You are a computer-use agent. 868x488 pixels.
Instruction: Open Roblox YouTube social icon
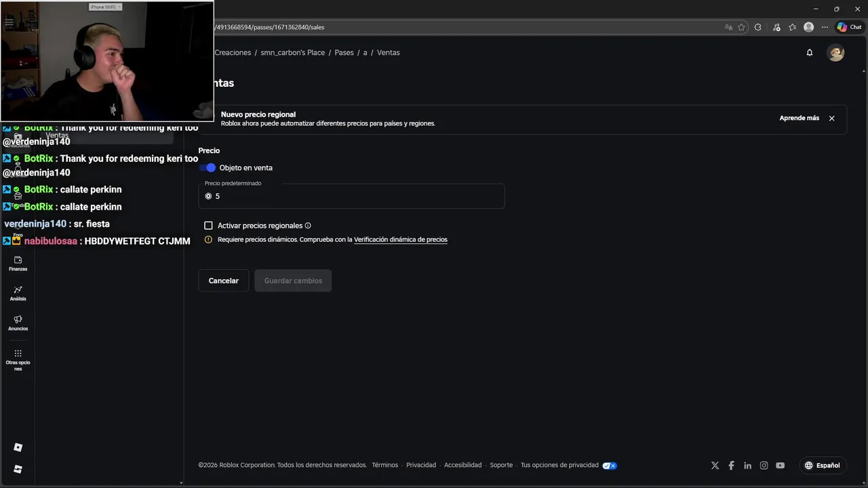tap(780, 466)
